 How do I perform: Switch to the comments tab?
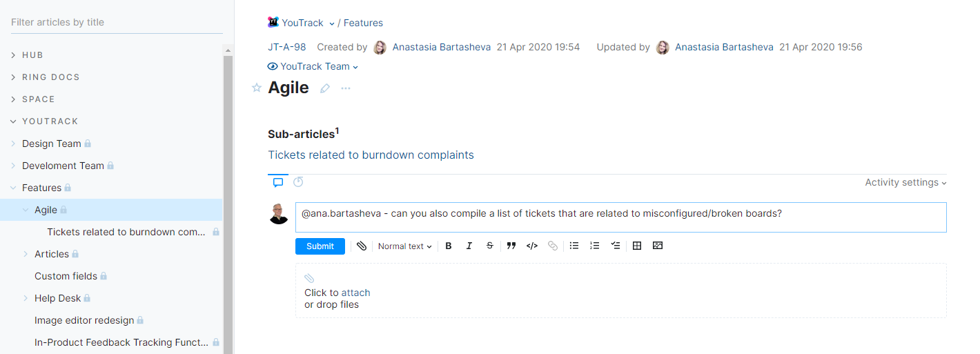tap(278, 183)
